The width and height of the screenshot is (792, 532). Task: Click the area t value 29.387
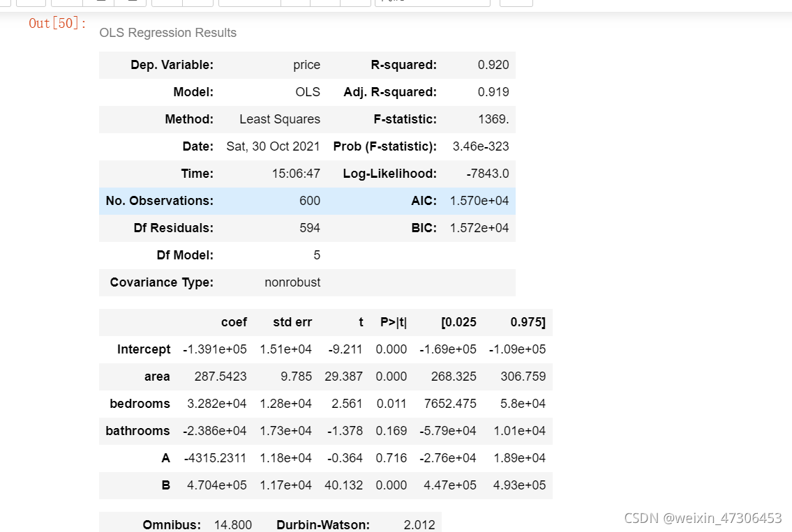click(343, 377)
